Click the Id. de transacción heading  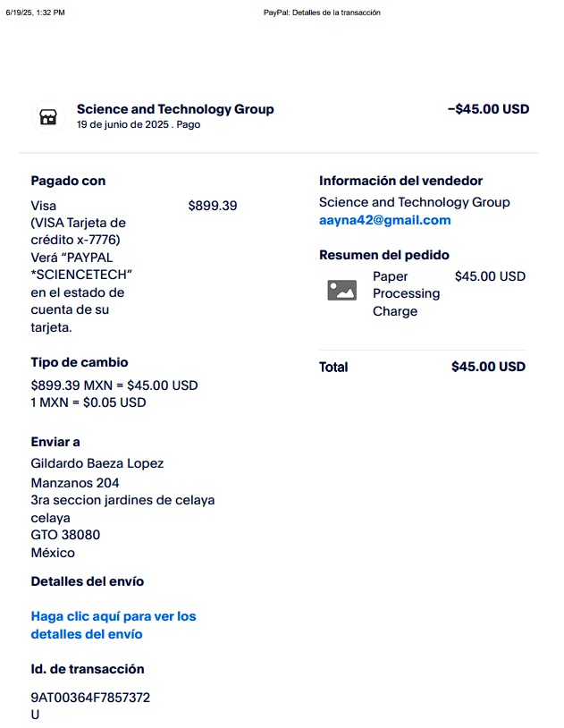[88, 669]
